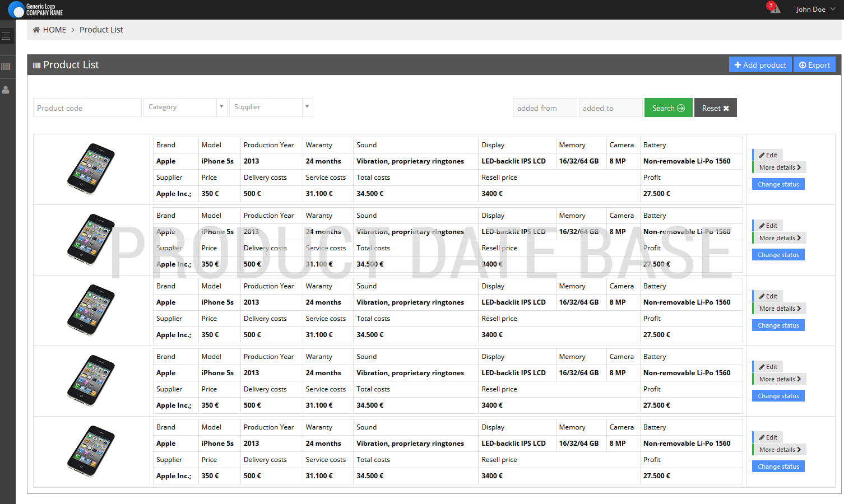Click '24 months' warranty in fourth row
This screenshot has width=844, height=504.
323,373
